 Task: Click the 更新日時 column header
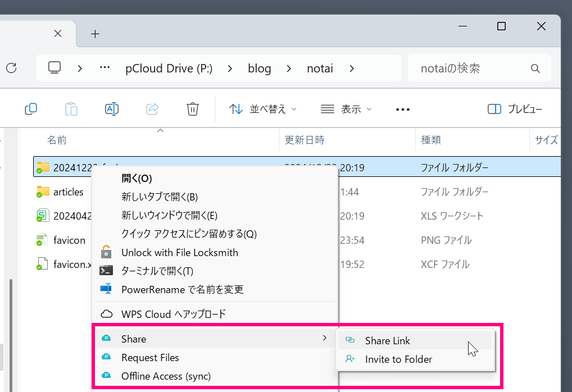point(305,140)
